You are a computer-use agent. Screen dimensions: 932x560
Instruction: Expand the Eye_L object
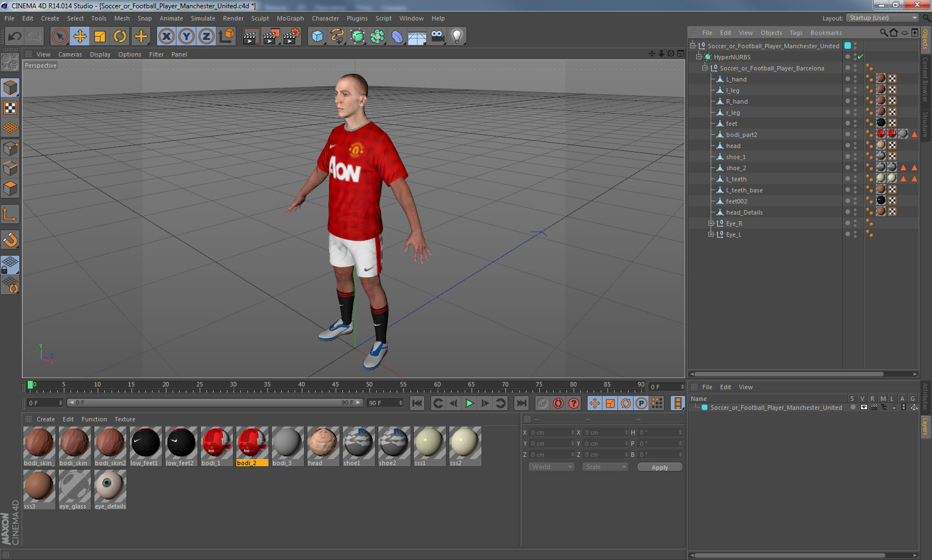click(711, 234)
